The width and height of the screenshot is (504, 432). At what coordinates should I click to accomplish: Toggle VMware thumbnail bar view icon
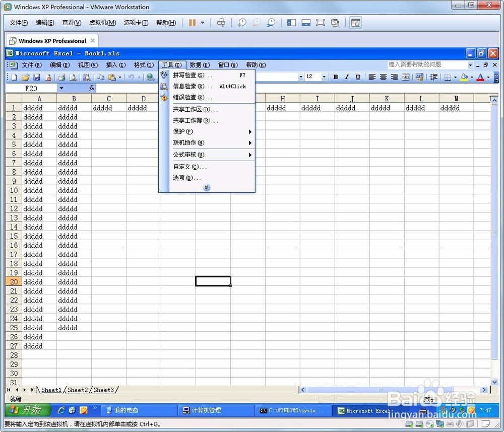(x=306, y=23)
